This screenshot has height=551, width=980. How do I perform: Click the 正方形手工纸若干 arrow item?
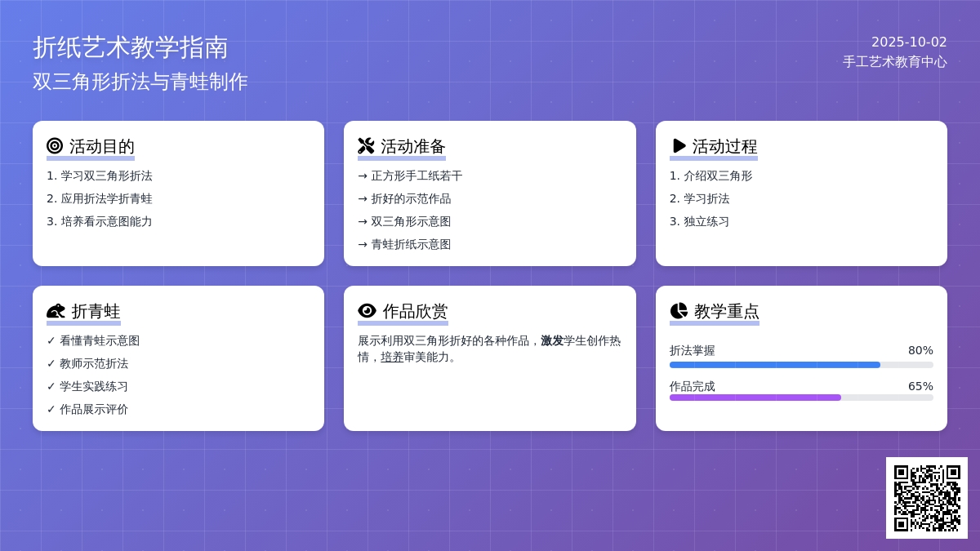[x=410, y=176]
